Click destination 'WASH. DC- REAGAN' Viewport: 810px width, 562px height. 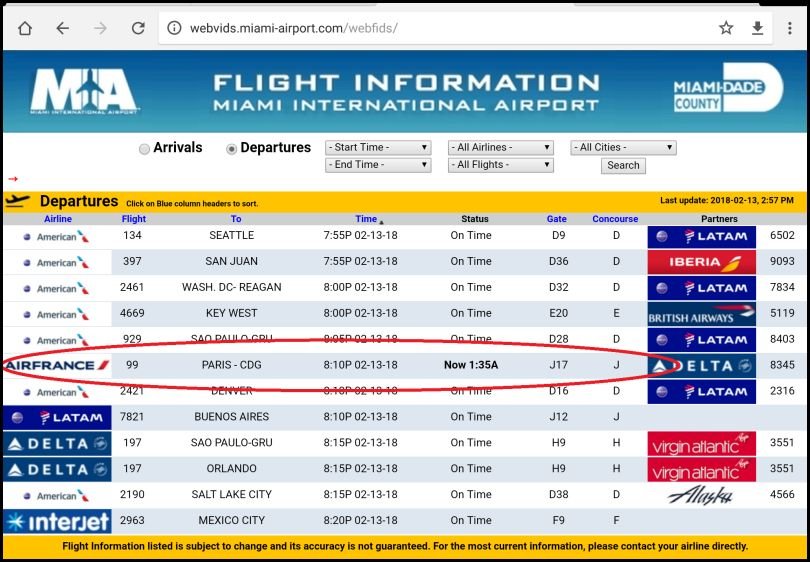[231, 287]
